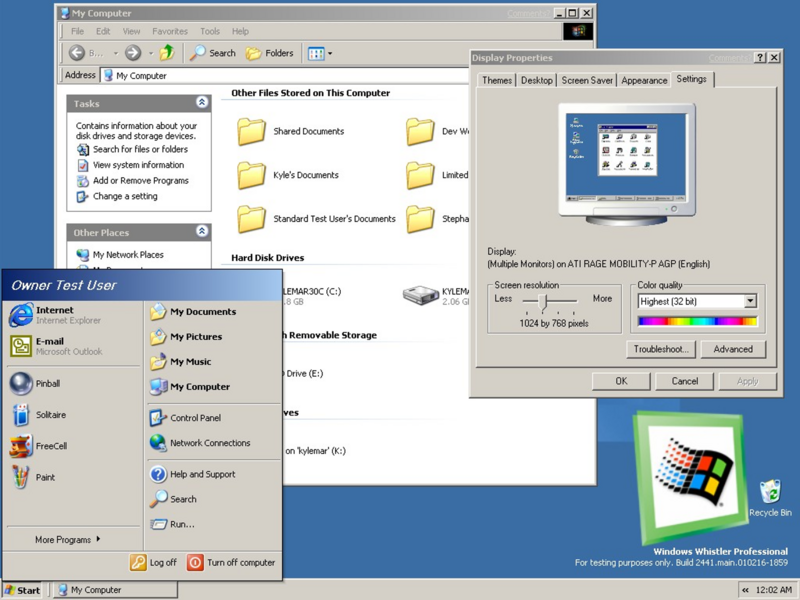Click the Screen resolution slider thumb

543,300
